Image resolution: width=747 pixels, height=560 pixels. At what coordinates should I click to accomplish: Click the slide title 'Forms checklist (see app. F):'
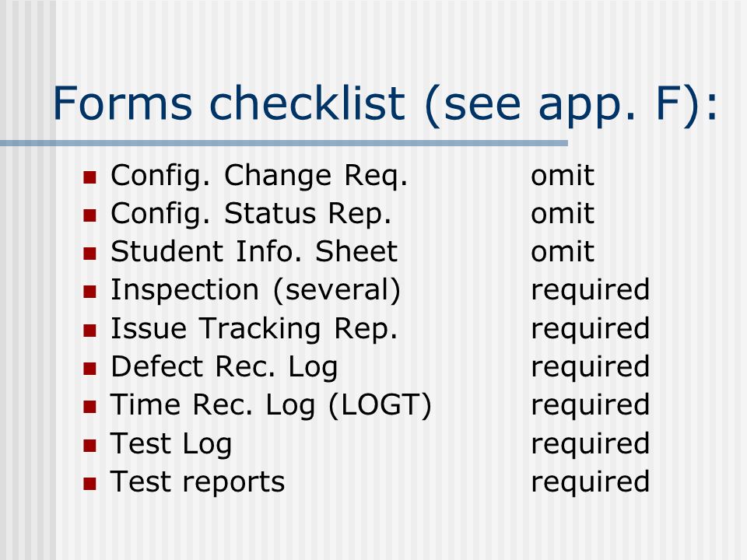tap(385, 105)
